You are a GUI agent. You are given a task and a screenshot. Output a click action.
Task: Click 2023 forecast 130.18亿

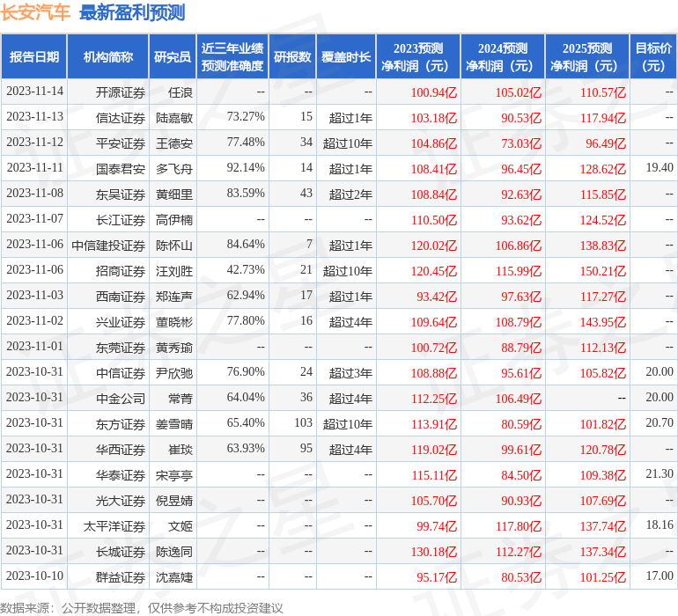pos(434,552)
